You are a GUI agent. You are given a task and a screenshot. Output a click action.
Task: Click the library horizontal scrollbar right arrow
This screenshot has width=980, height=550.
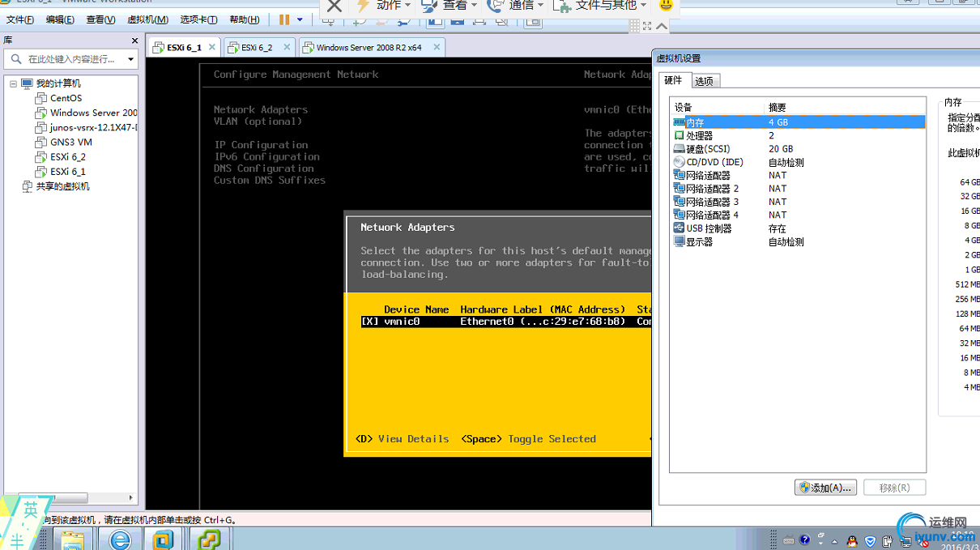[131, 498]
